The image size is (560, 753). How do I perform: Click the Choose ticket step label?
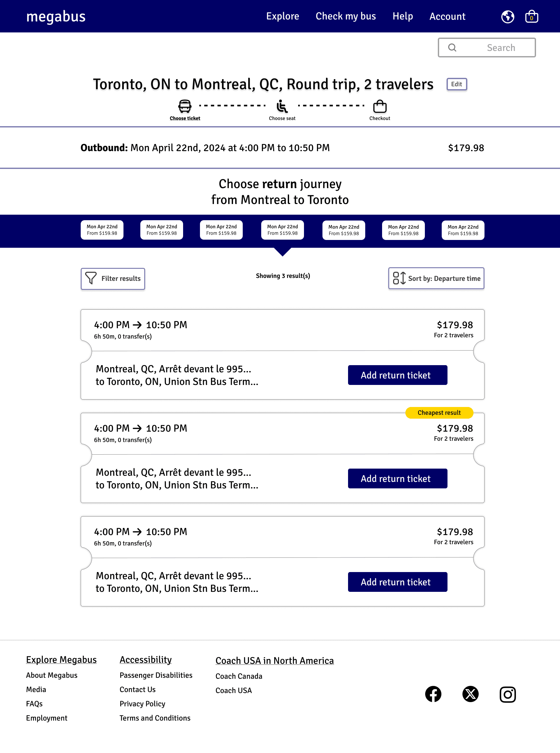pyautogui.click(x=185, y=118)
